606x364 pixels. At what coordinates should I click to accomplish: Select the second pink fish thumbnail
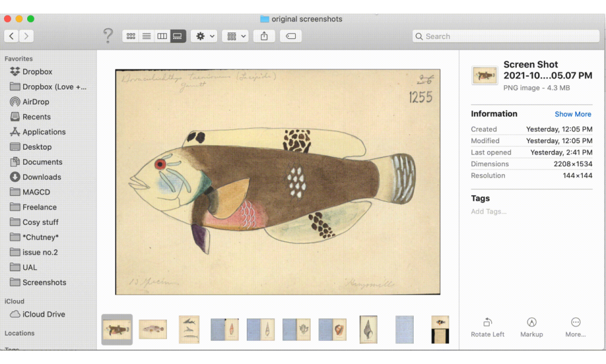(x=153, y=330)
